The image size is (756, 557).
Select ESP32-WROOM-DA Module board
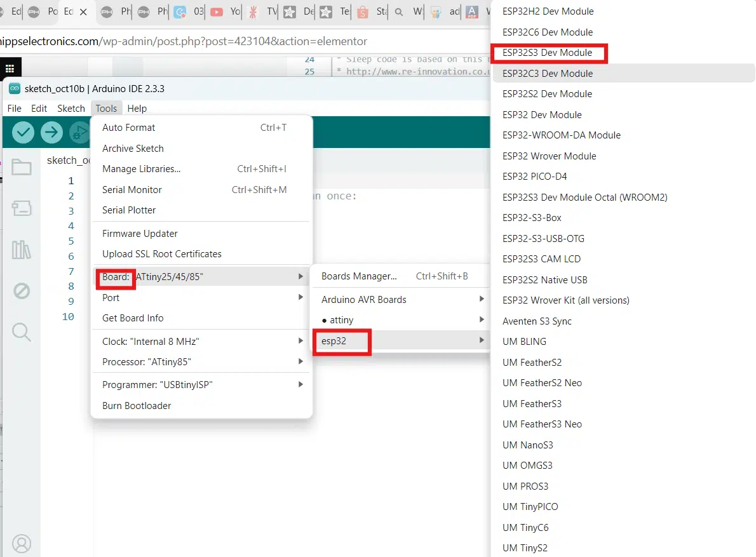coord(623,135)
